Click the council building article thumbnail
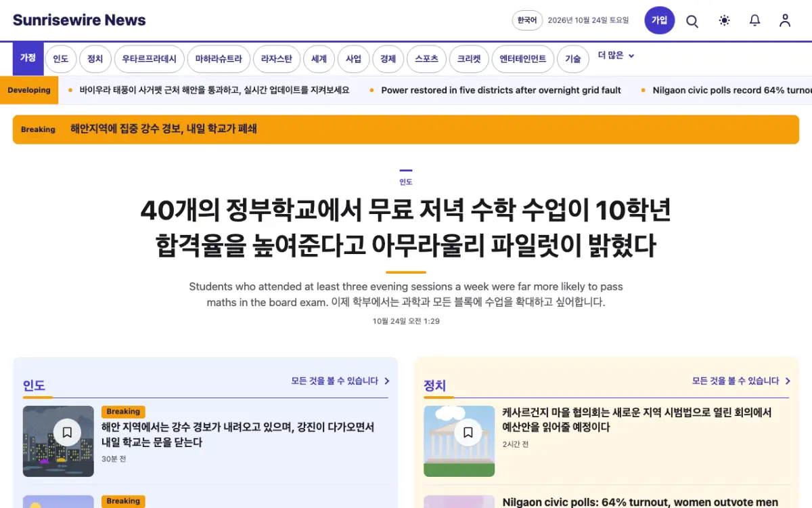 (x=459, y=441)
